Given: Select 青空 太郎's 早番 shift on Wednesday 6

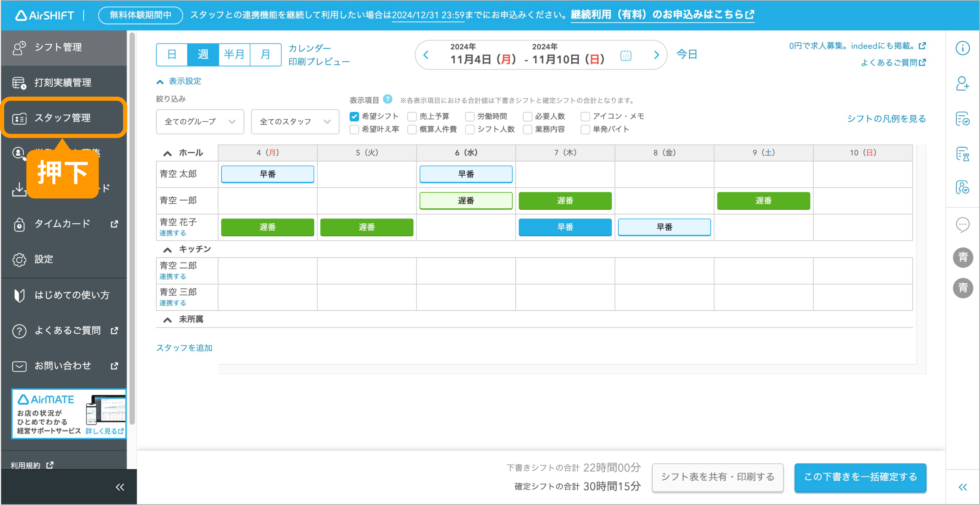Looking at the screenshot, I should pos(466,174).
